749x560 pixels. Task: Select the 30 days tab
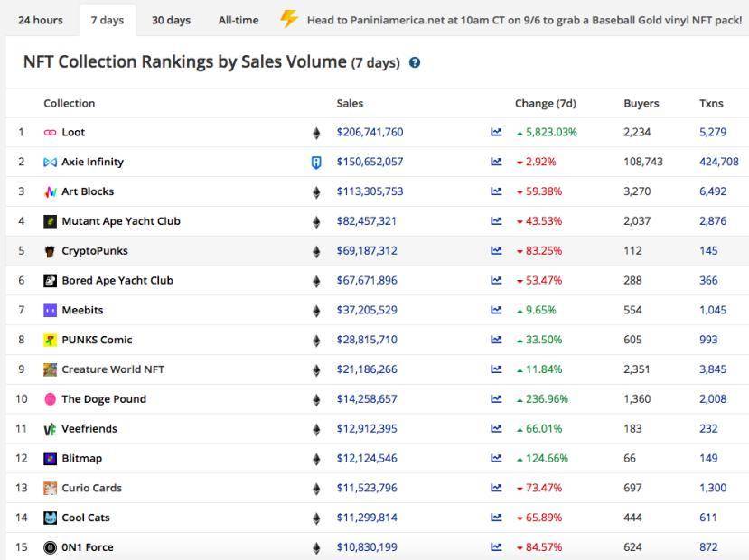(x=171, y=20)
